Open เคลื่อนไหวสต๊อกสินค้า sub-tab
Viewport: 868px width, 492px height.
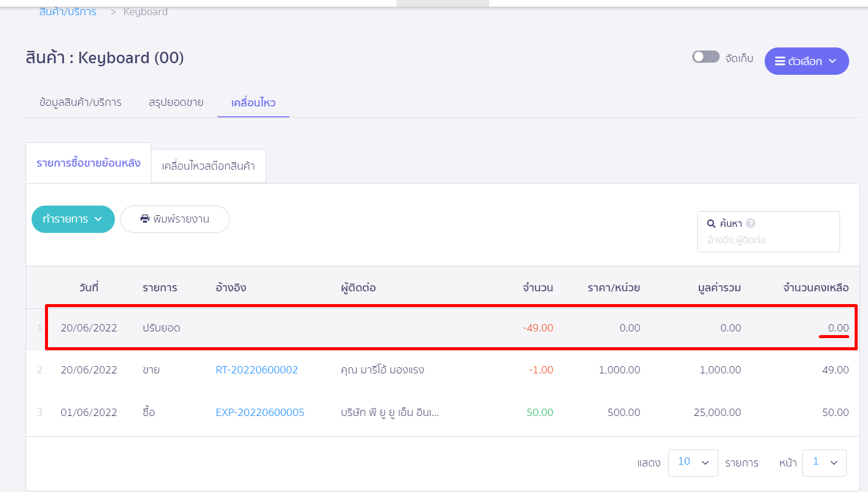[208, 166]
